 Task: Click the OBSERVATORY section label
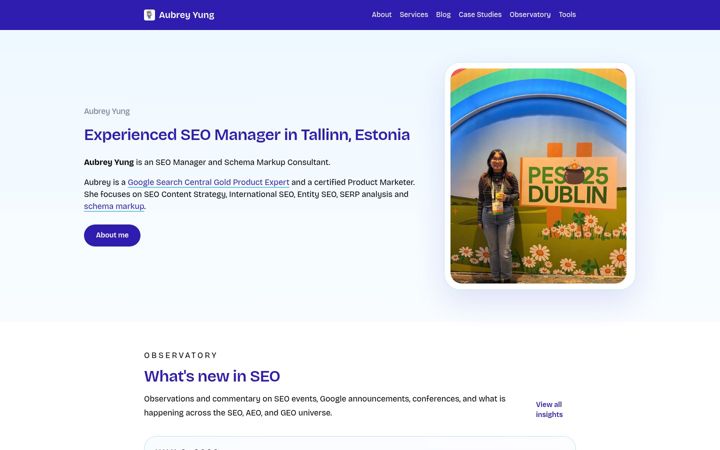coord(180,355)
